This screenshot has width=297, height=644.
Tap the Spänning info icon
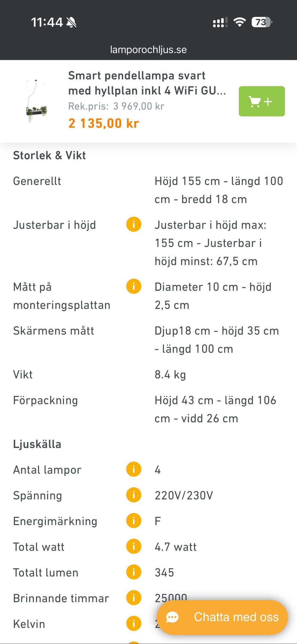click(134, 495)
